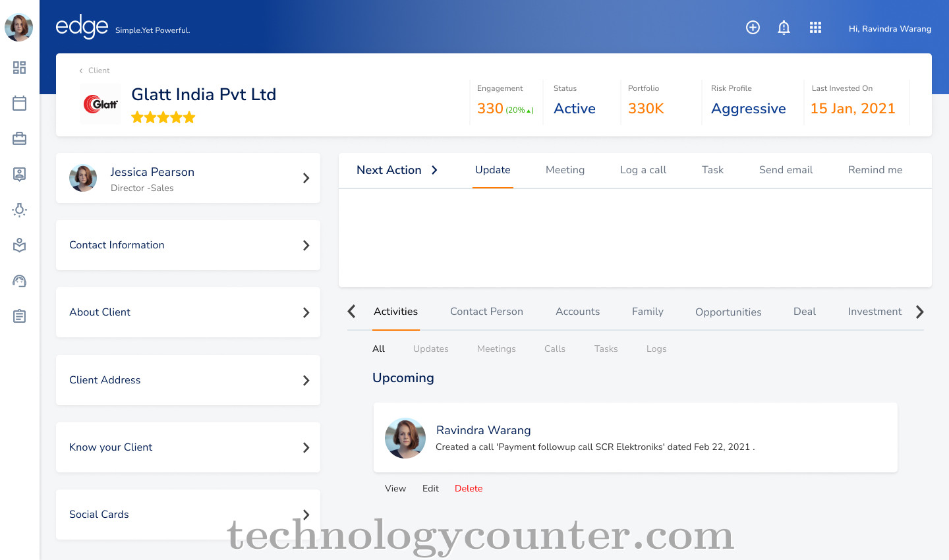
Task: Expand the Jessica Pearson contact card
Action: (188, 178)
